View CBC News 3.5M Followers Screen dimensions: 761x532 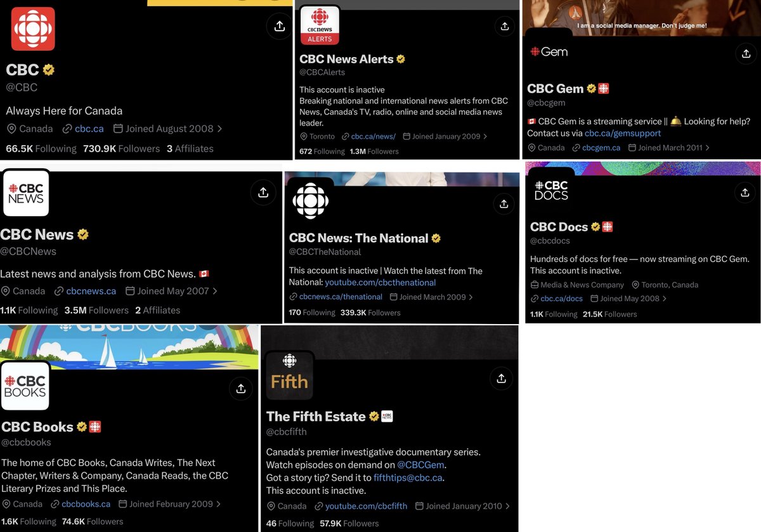[96, 310]
